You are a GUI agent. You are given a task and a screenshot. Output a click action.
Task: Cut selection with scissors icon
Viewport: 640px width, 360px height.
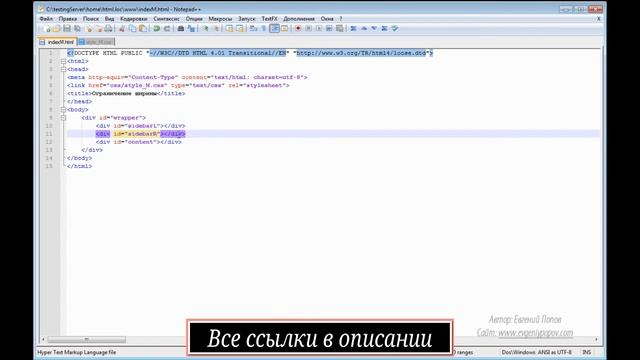click(122, 29)
